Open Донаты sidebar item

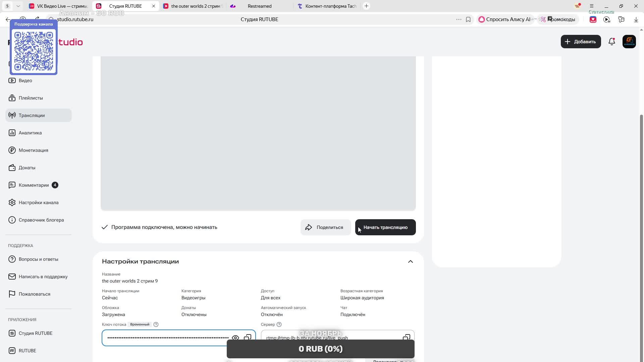click(27, 168)
